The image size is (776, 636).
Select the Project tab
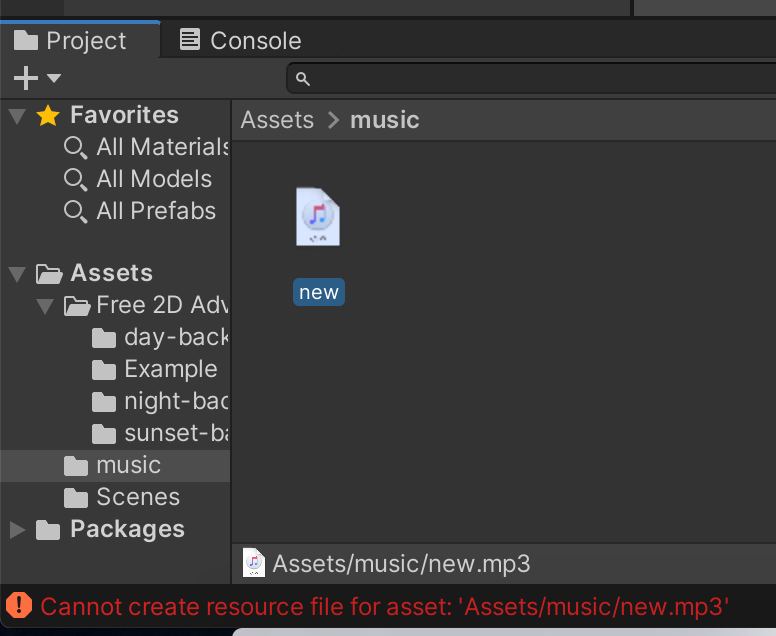(70, 41)
